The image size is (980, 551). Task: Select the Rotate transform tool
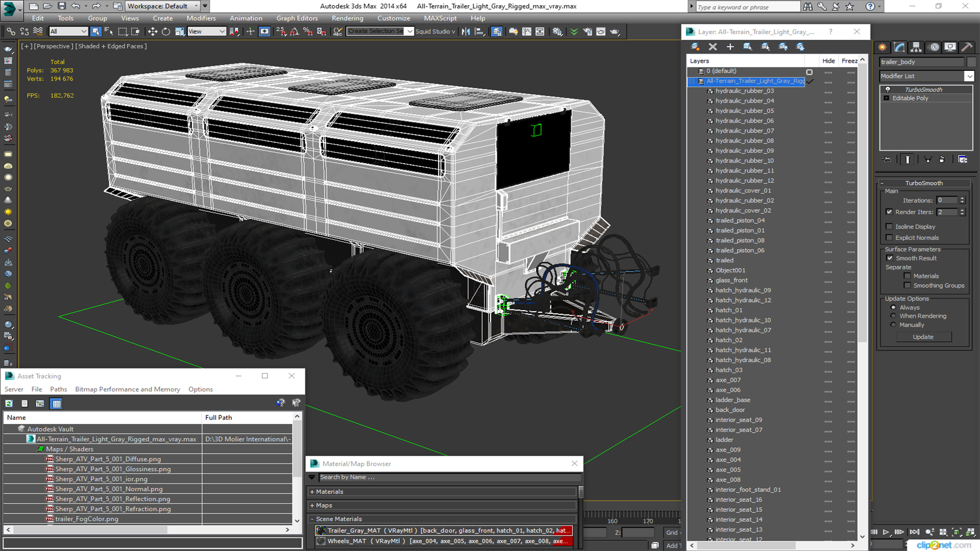coord(166,32)
